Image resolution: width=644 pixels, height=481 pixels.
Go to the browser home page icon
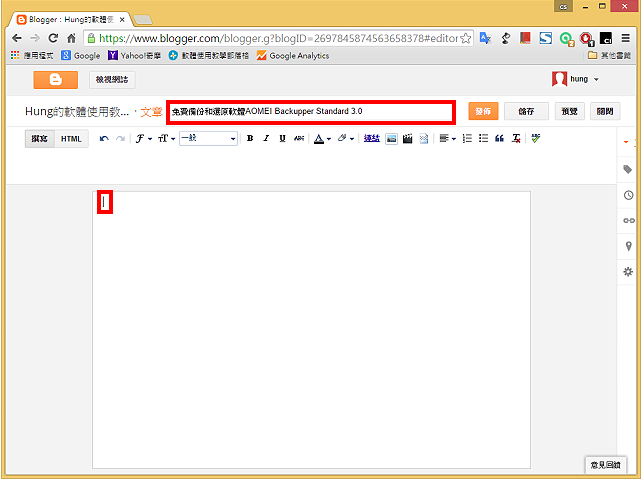[71, 38]
